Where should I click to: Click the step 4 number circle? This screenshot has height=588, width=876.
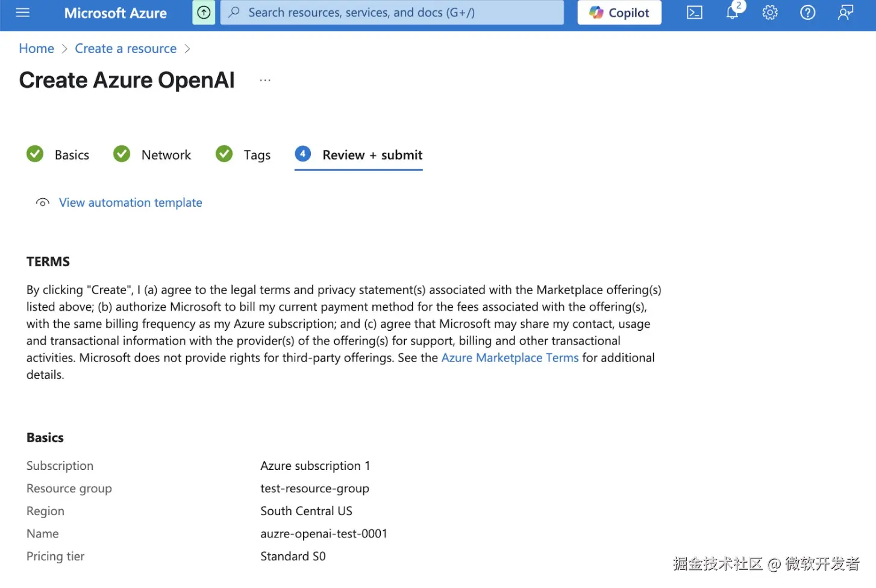(302, 154)
